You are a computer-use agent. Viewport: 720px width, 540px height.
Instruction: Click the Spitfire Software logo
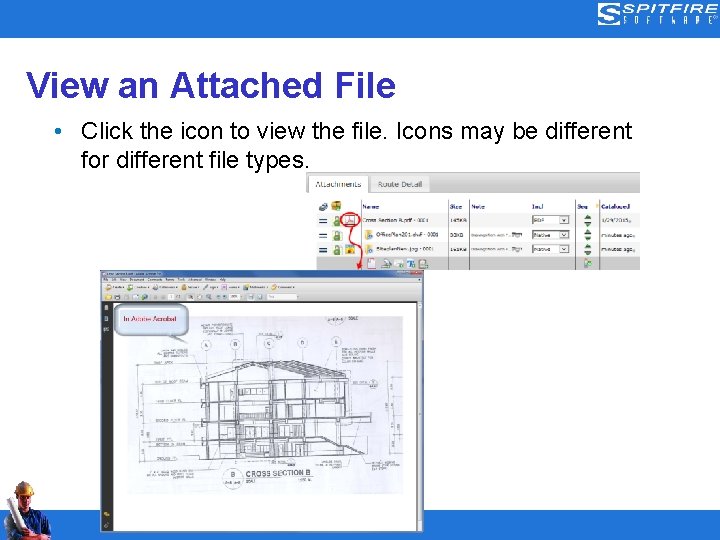[x=657, y=13]
